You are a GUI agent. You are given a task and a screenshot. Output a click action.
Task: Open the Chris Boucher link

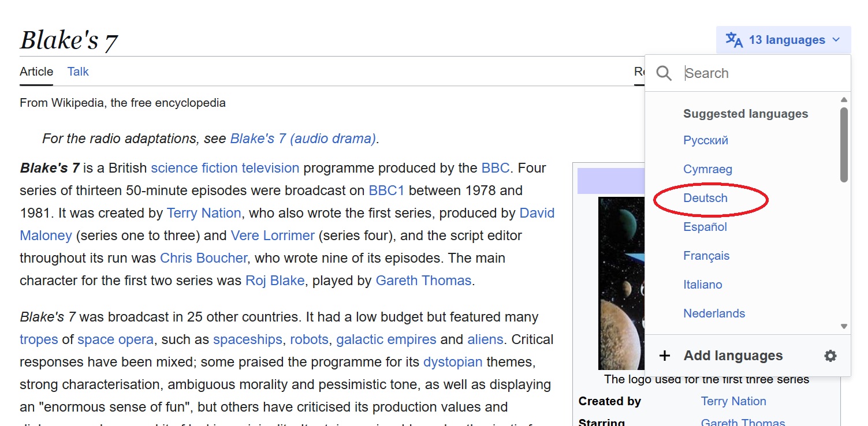pos(203,258)
